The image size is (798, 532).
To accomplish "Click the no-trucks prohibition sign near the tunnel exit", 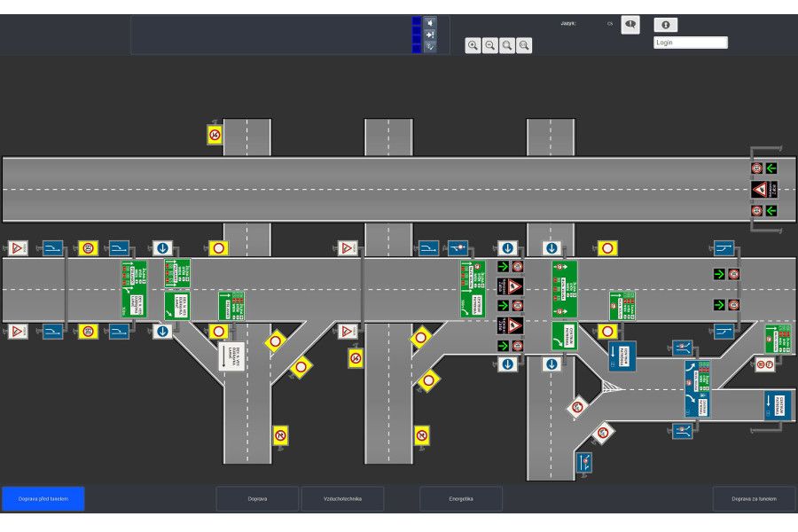I will click(x=757, y=168).
